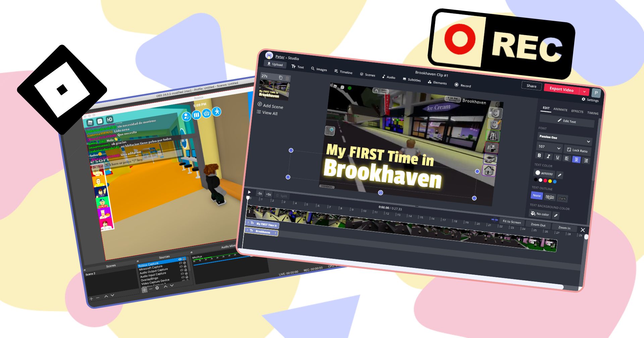
Task: Pick background color with eyedropper
Action: point(555,215)
